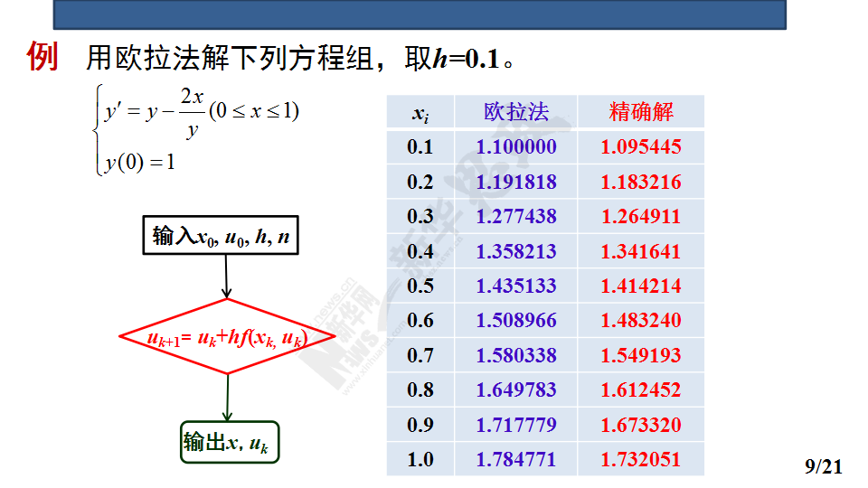This screenshot has height=488, width=868.
Task: Select exact value 1.264911
Action: coord(641,216)
